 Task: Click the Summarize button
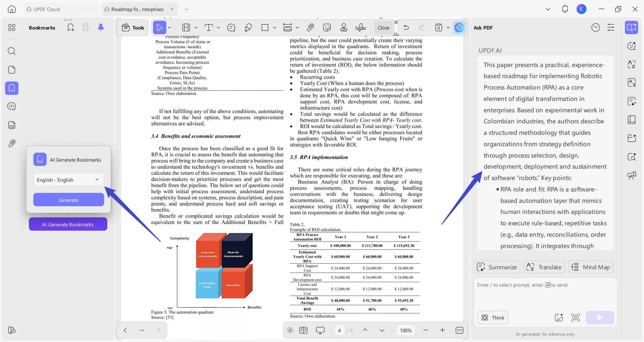click(497, 267)
